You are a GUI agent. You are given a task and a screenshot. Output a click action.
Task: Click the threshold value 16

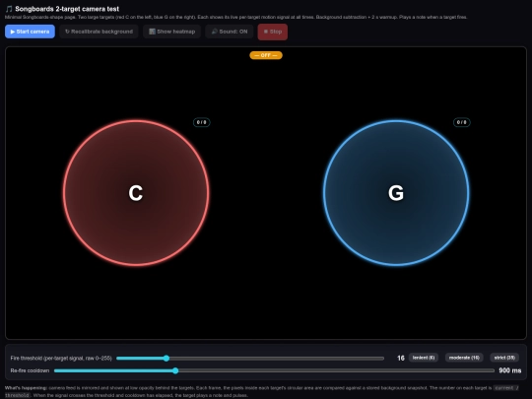[x=401, y=358]
